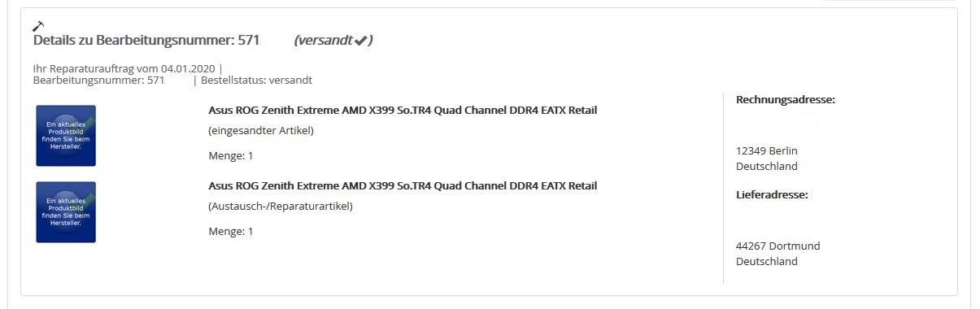The height and width of the screenshot is (309, 980).
Task: Click the (Austausch-/Reparaturartikel) label
Action: [281, 206]
